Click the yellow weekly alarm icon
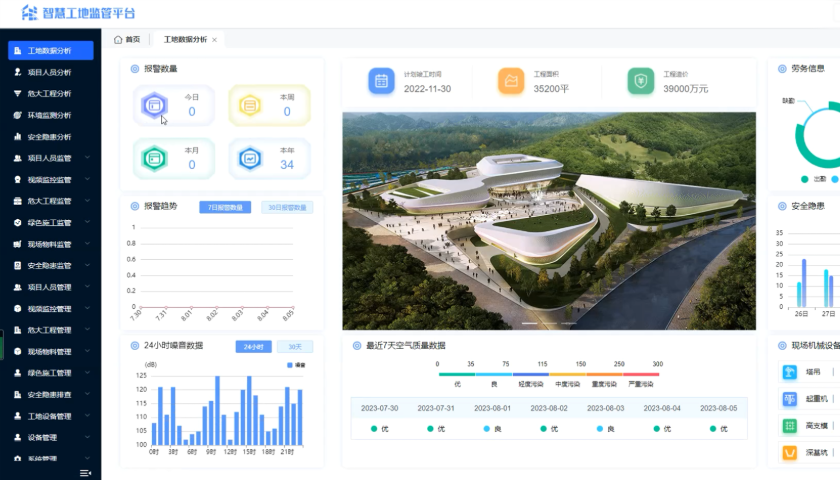 point(250,104)
